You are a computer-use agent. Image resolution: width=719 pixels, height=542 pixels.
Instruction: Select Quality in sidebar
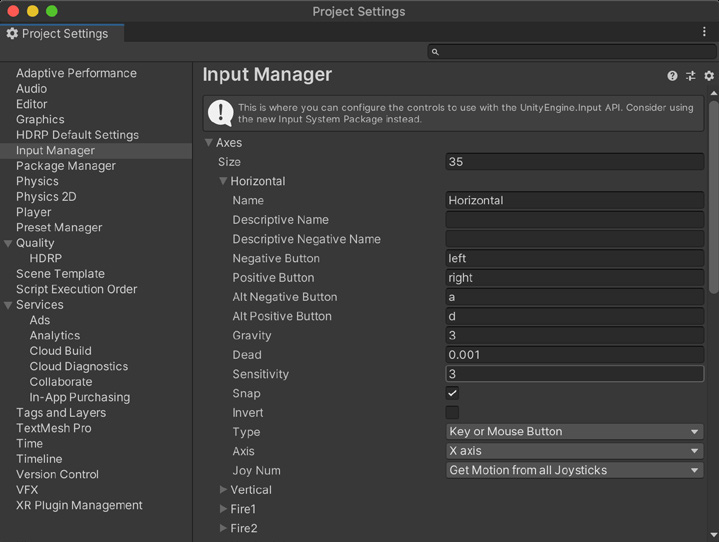point(35,243)
